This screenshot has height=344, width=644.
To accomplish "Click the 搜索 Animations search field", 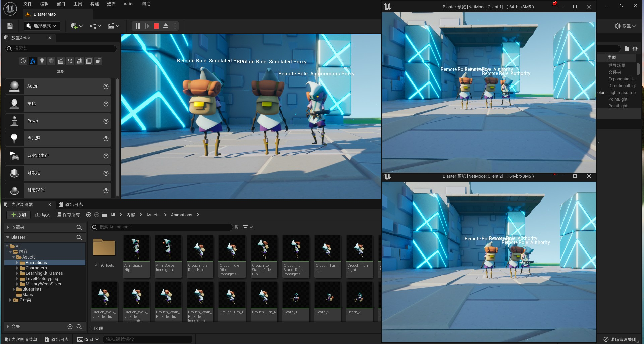I will (x=162, y=227).
